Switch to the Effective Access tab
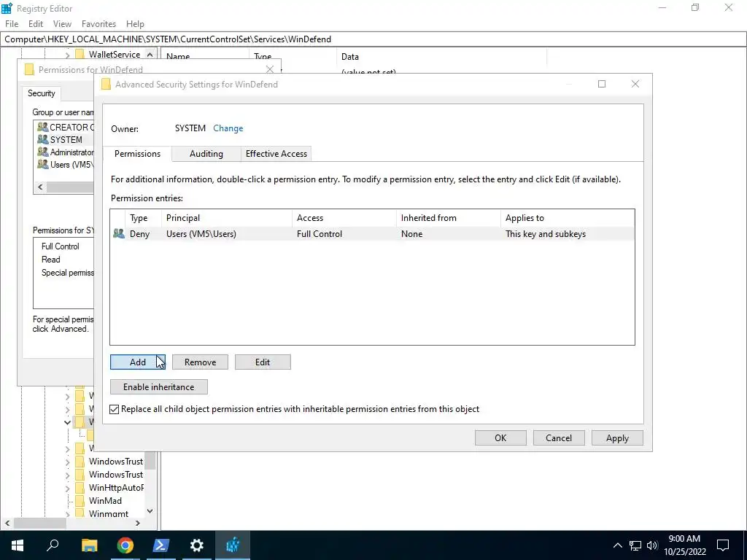Screen dimensions: 747x560 (276, 154)
